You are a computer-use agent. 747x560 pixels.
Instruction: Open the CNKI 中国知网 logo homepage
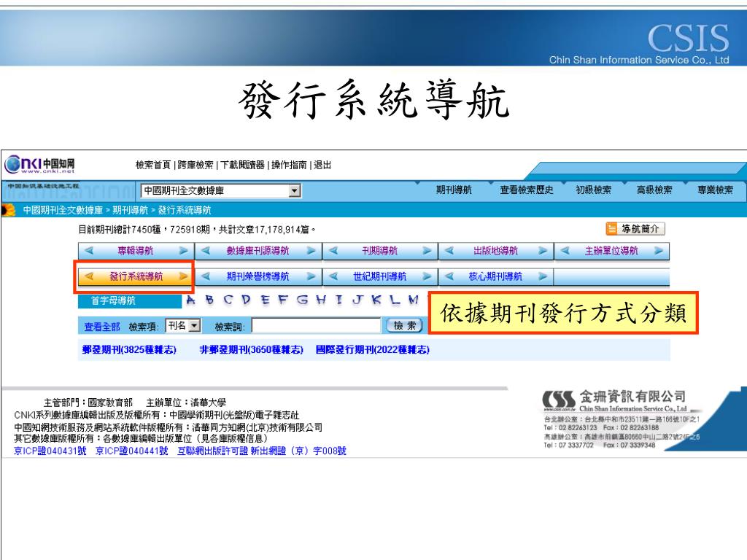pos(40,165)
